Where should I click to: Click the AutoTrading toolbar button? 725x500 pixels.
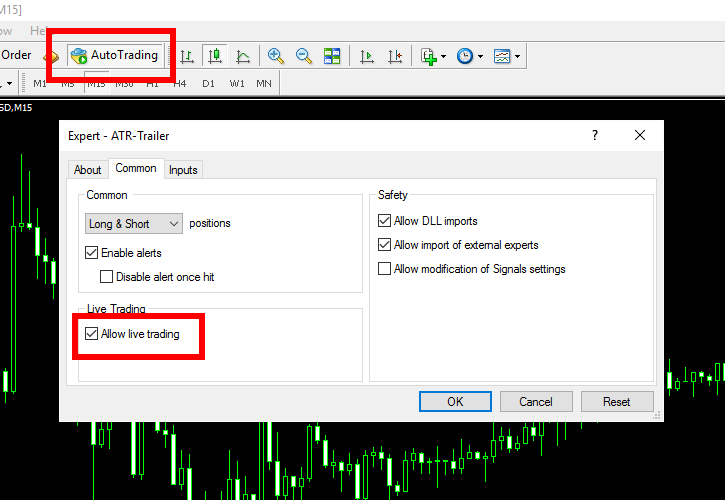(114, 56)
